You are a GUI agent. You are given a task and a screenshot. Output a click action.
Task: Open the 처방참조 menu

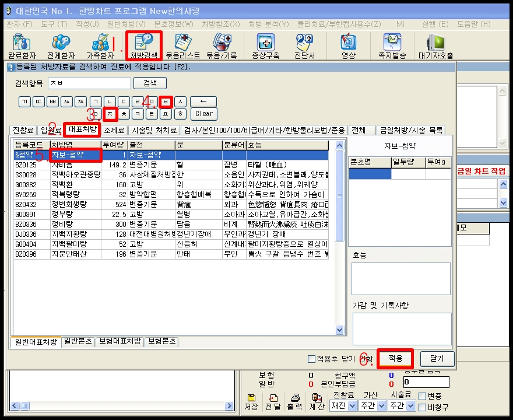click(x=220, y=24)
